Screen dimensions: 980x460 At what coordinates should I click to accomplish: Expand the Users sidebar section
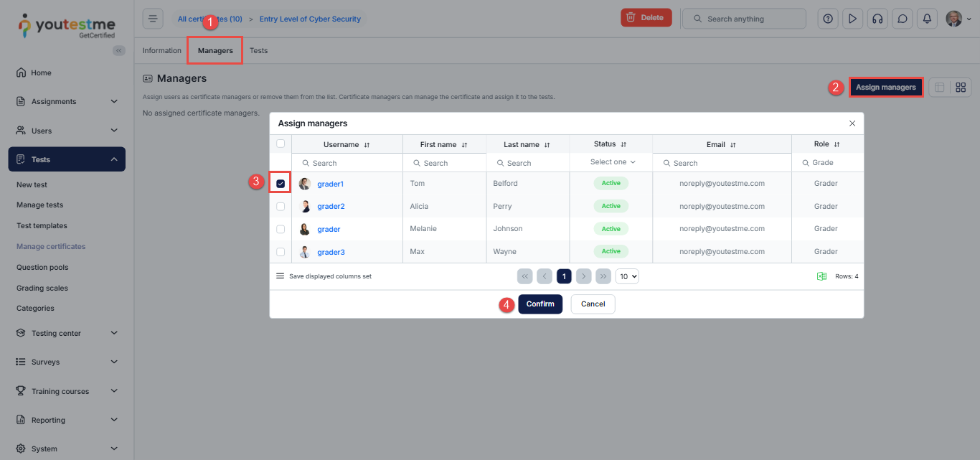[x=67, y=131]
